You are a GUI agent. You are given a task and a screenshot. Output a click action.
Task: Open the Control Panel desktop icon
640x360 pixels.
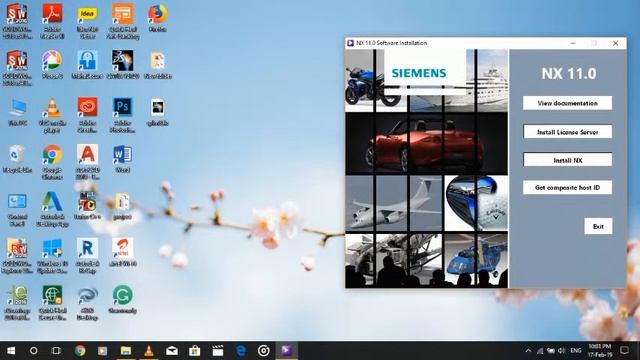pyautogui.click(x=17, y=209)
